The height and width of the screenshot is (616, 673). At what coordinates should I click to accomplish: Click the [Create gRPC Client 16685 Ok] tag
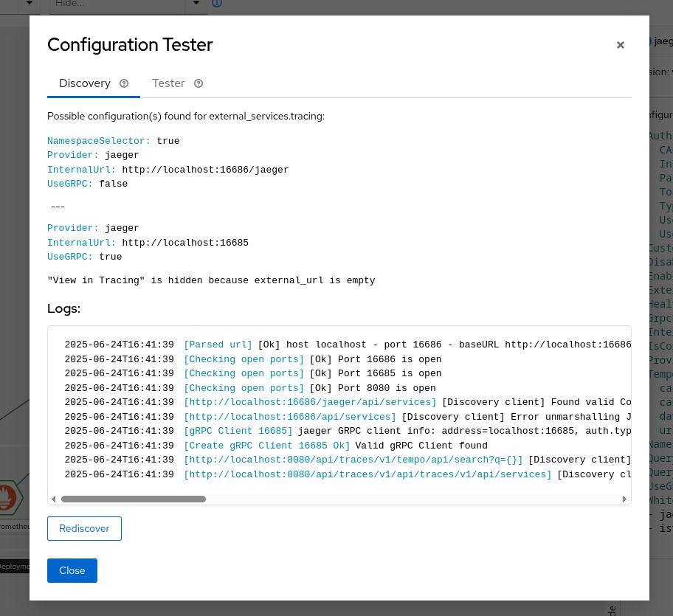[266, 446]
